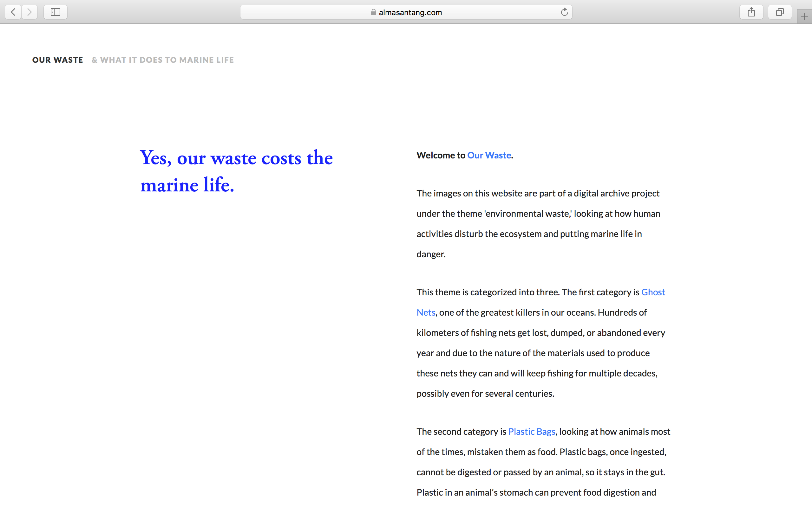The width and height of the screenshot is (812, 507).
Task: Reload the page using refresh icon
Action: [x=564, y=12]
